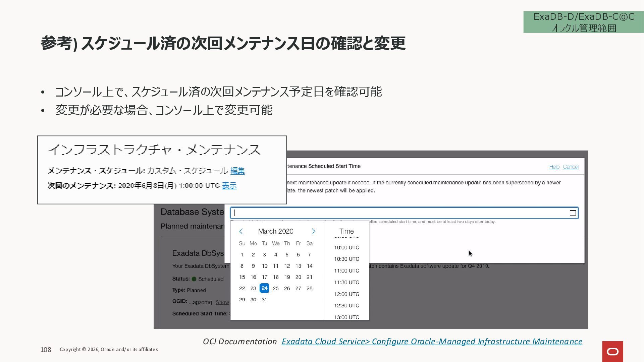Pick March 31 in the calendar
Image resolution: width=644 pixels, height=362 pixels.
point(264,300)
